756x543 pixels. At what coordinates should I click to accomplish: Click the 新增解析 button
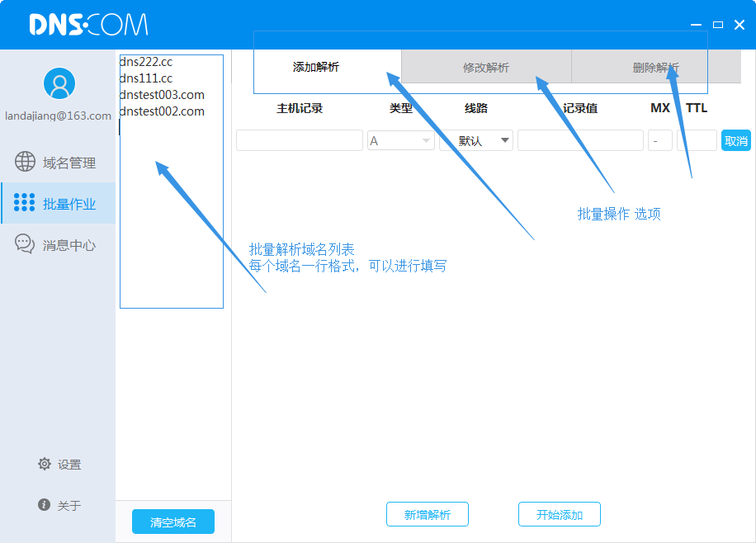click(x=428, y=514)
